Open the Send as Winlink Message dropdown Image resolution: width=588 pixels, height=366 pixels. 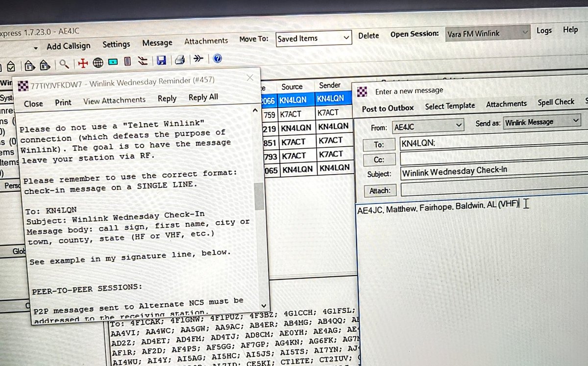tap(541, 122)
